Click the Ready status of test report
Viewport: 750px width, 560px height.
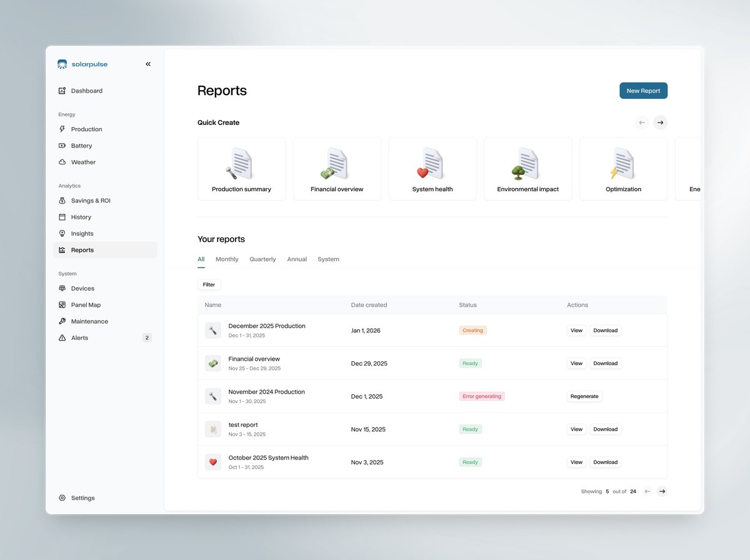pyautogui.click(x=470, y=429)
